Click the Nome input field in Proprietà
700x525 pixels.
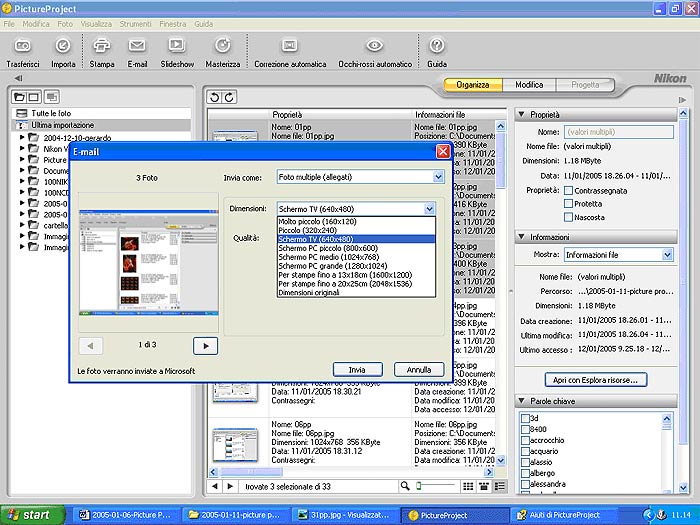pyautogui.click(x=618, y=132)
